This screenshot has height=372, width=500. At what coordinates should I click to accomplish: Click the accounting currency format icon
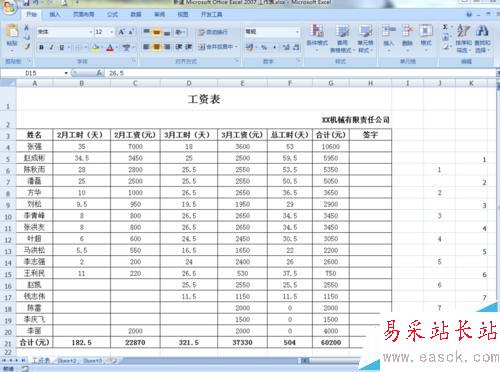(249, 47)
